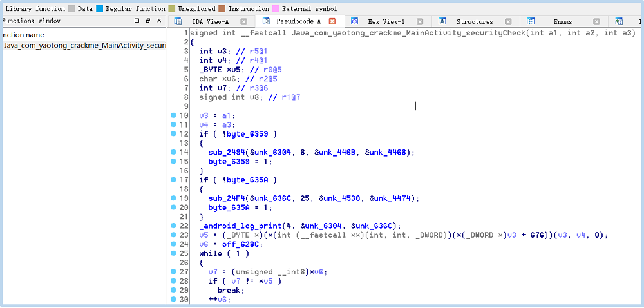Switch to the Structures tab
This screenshot has width=644, height=308.
tap(475, 22)
